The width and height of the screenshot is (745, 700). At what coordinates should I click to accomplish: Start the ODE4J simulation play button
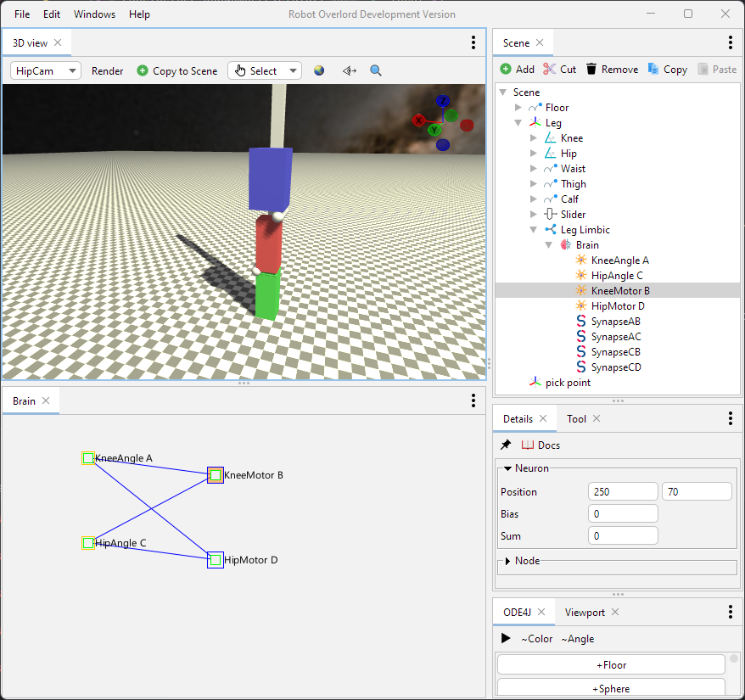(x=506, y=638)
